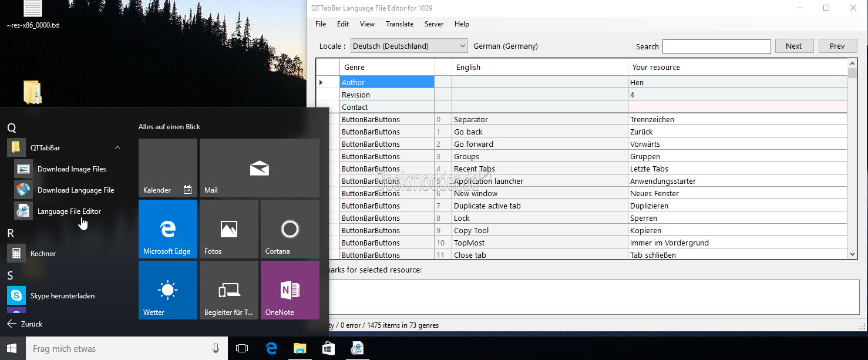
Task: Open File Explorer from the taskbar
Action: pos(300,348)
